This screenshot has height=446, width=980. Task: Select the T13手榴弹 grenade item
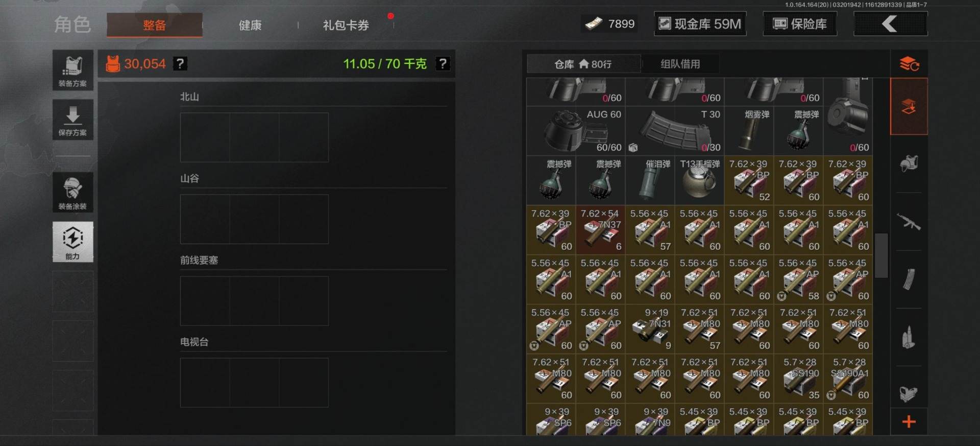pyautogui.click(x=699, y=180)
